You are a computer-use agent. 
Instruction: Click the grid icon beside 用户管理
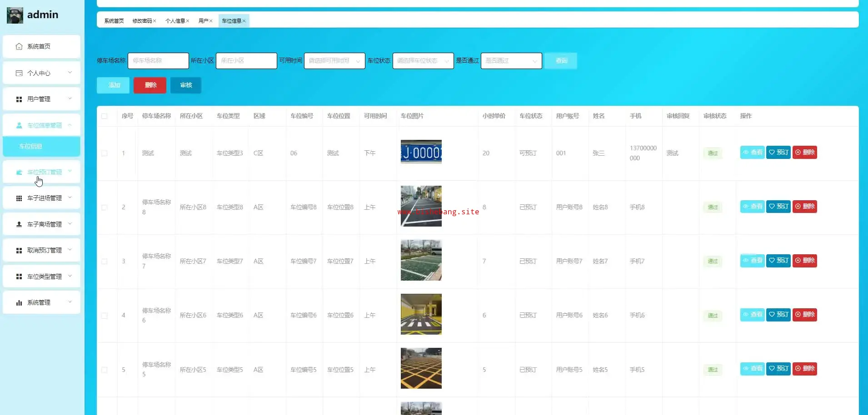click(19, 99)
